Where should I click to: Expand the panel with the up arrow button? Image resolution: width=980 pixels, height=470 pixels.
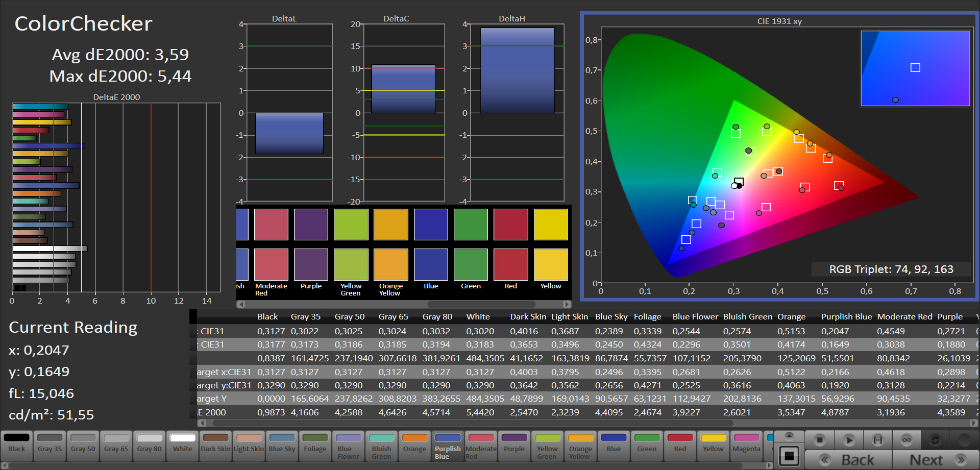point(789,436)
